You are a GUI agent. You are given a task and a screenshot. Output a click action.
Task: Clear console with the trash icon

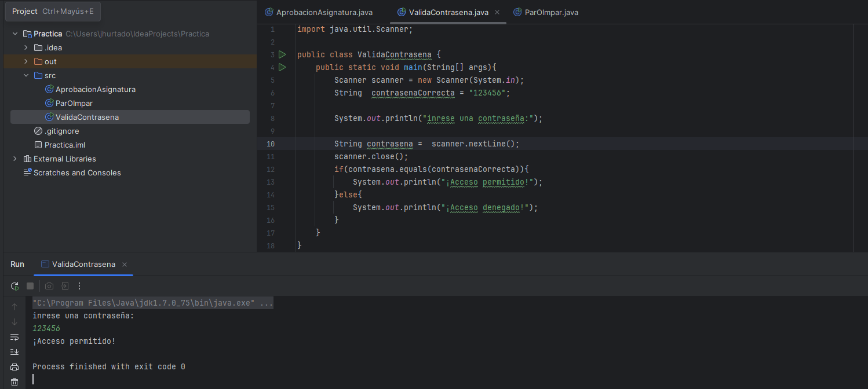(14, 382)
